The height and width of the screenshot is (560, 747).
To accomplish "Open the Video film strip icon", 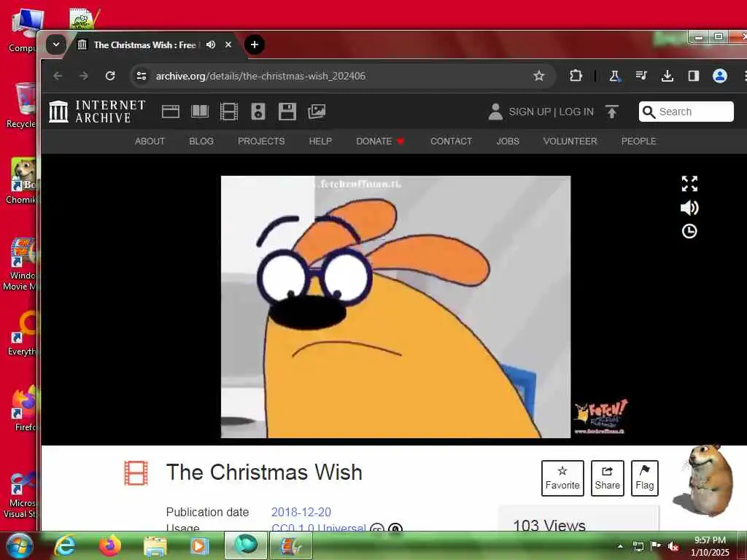I will coord(229,112).
